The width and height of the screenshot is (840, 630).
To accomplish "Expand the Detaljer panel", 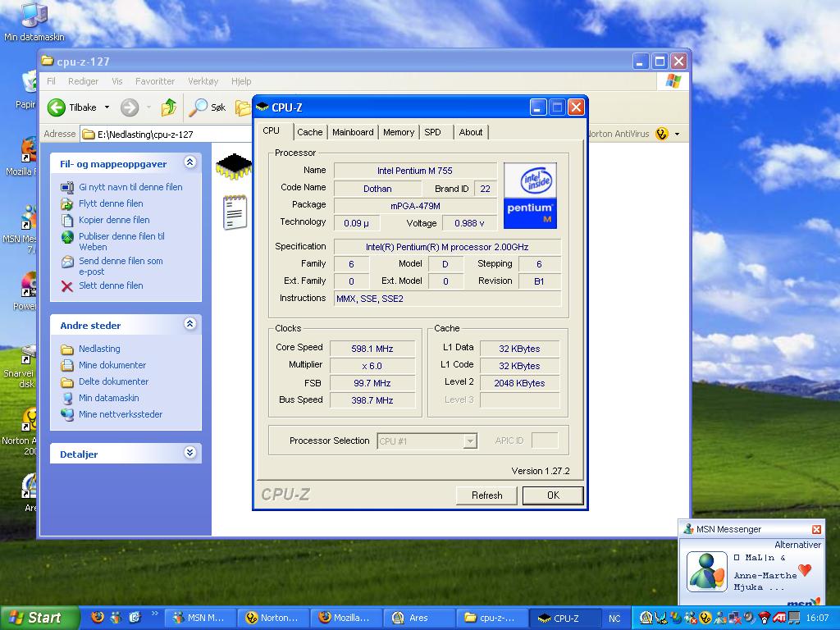I will coord(189,453).
